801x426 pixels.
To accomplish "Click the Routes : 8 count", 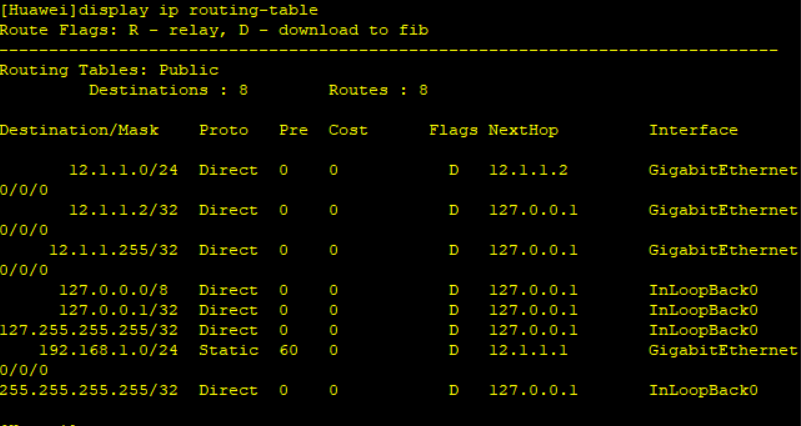I will 378,90.
